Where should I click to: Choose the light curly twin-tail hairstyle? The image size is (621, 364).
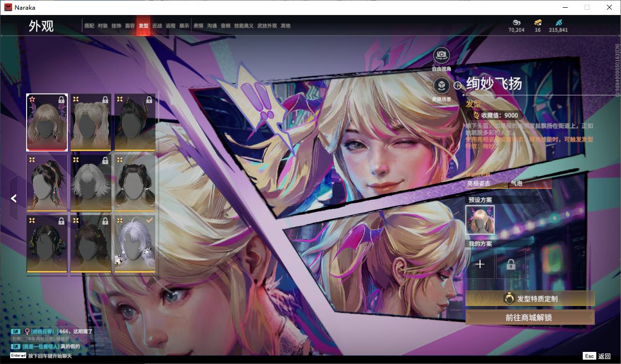pyautogui.click(x=91, y=122)
